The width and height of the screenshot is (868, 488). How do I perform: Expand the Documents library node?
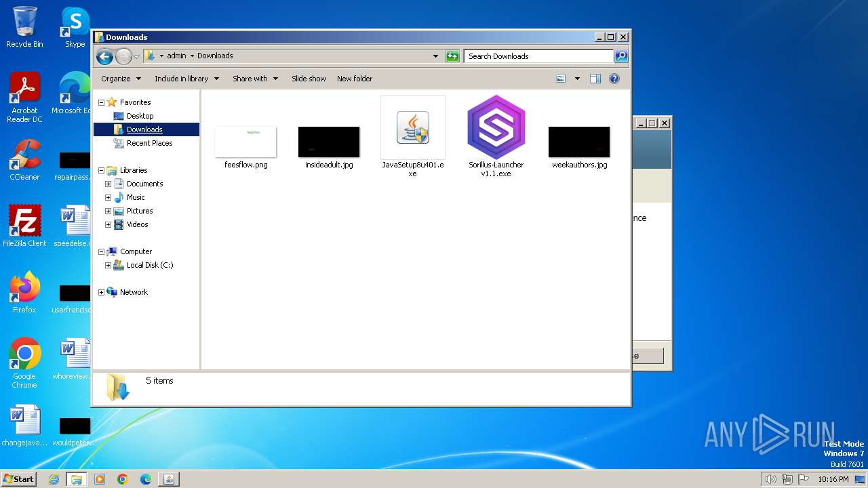click(108, 184)
